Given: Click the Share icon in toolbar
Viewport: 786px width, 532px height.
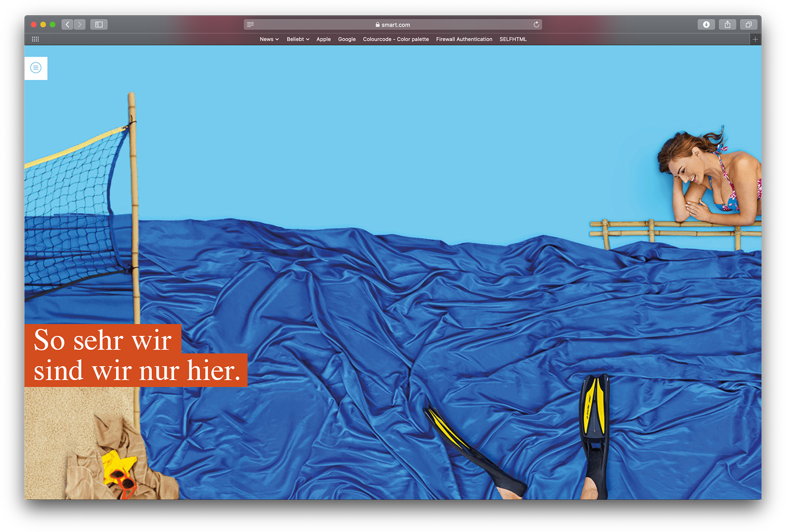Looking at the screenshot, I should point(727,25).
